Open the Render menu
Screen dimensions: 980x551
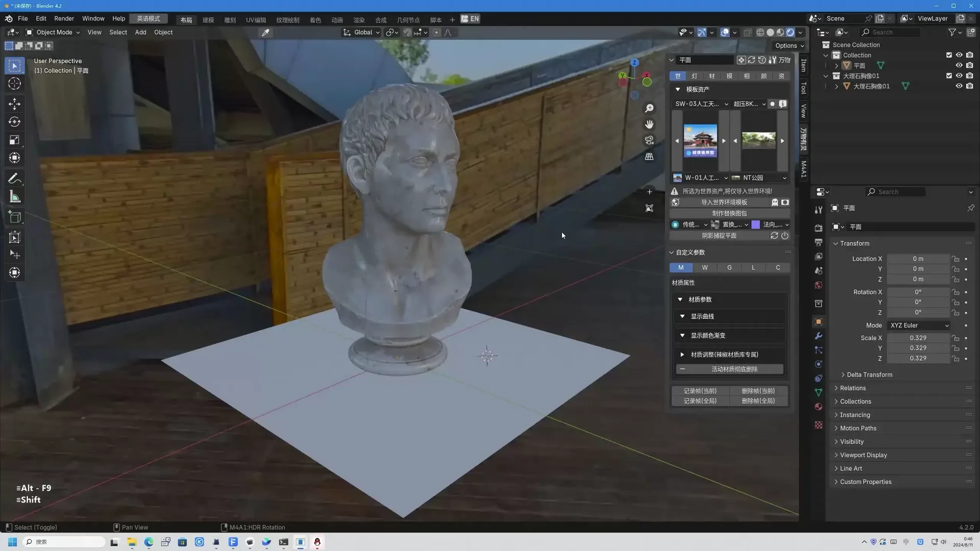pos(64,18)
